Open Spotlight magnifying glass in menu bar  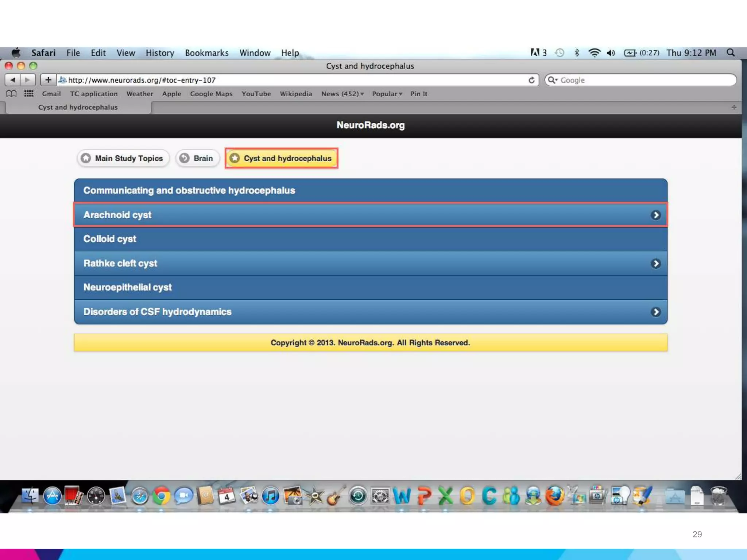(731, 53)
